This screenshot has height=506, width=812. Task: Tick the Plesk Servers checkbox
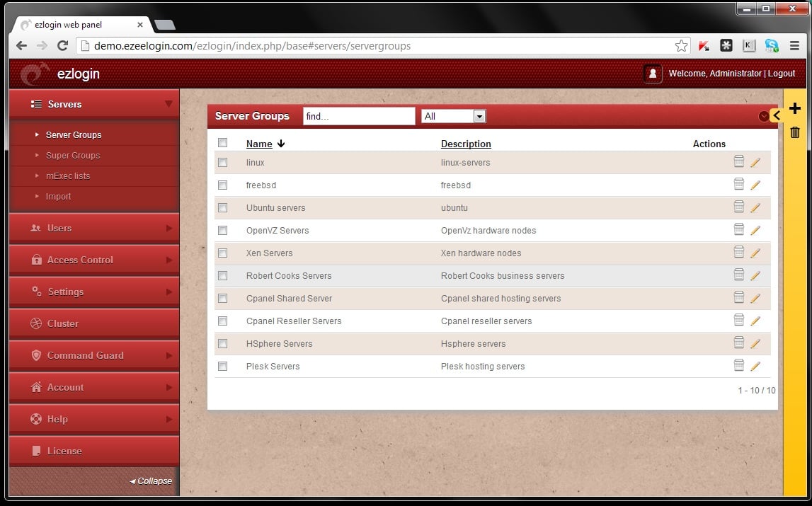[x=223, y=366]
